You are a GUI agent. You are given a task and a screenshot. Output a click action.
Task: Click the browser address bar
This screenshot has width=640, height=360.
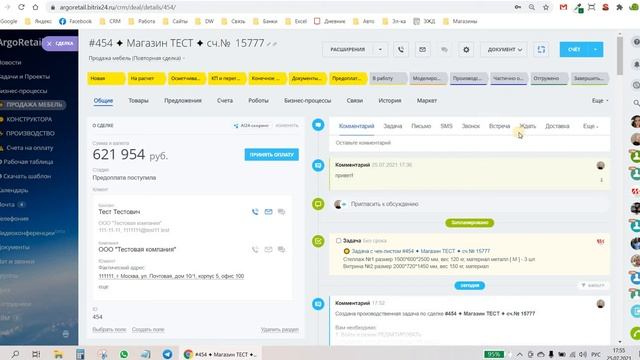click(x=282, y=7)
